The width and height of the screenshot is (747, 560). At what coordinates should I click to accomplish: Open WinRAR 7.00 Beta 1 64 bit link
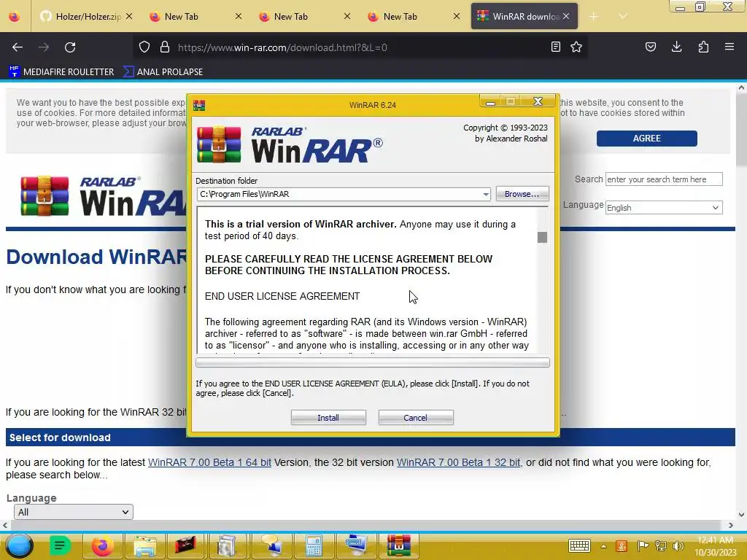click(x=209, y=462)
